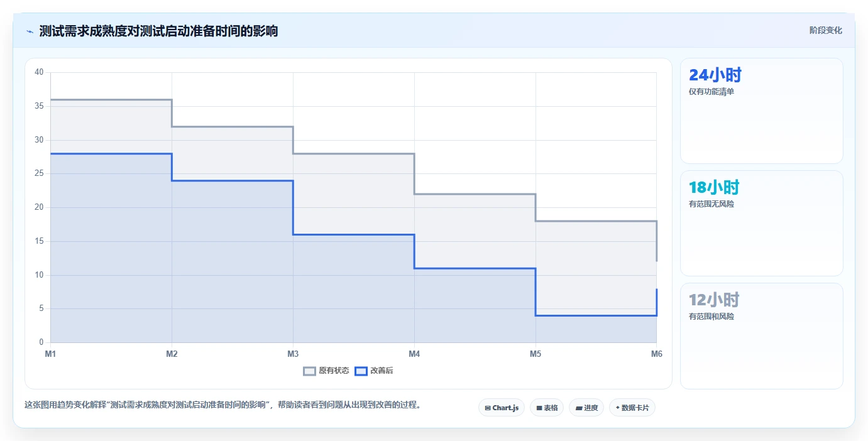Click the M4 axis label
This screenshot has height=441, width=868.
click(x=414, y=354)
